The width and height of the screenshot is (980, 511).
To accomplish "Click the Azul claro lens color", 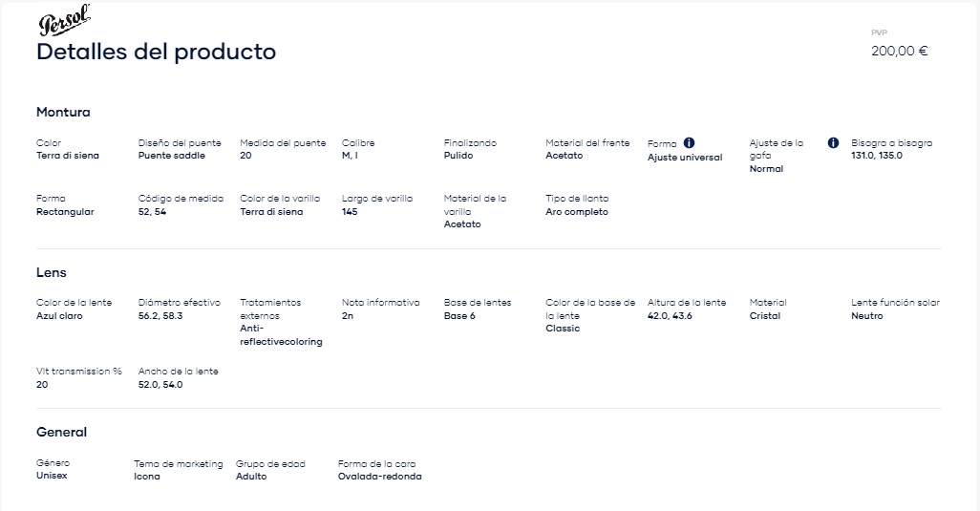I will click(x=59, y=316).
